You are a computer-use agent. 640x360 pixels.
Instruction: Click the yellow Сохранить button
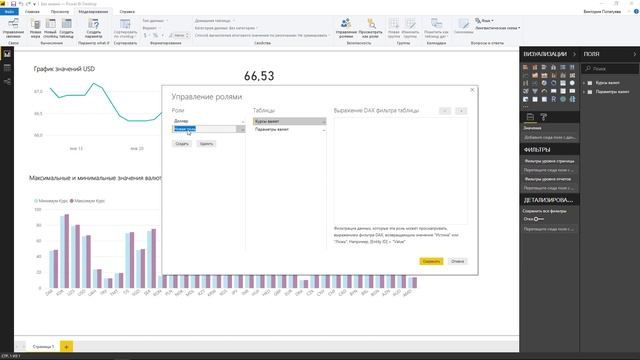point(431,261)
